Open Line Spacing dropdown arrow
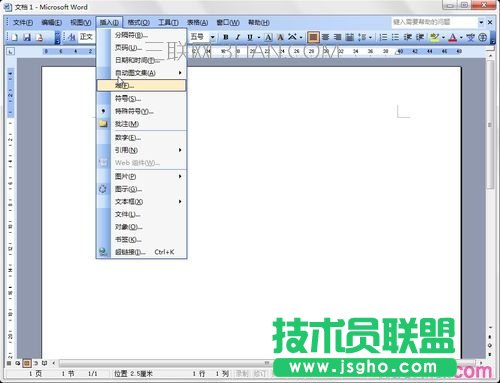Image resolution: width=500 pixels, height=383 pixels. point(370,37)
